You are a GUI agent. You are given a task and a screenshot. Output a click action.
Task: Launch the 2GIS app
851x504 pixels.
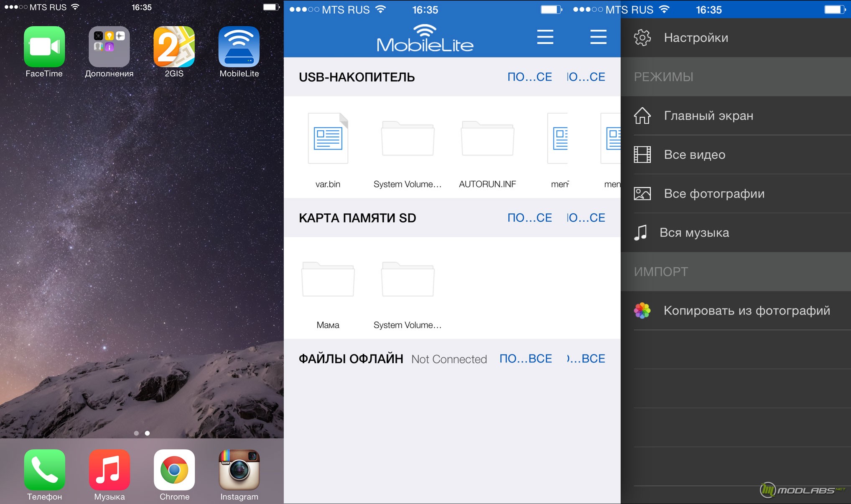174,47
